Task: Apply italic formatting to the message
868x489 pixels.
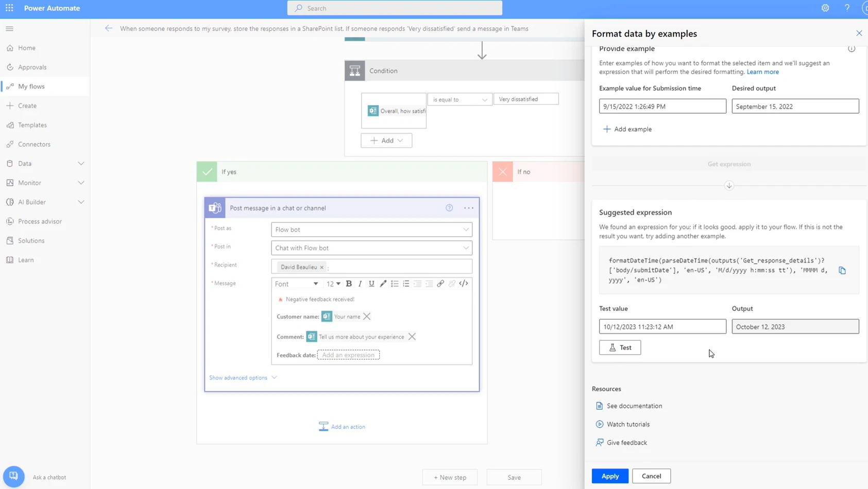Action: click(360, 284)
